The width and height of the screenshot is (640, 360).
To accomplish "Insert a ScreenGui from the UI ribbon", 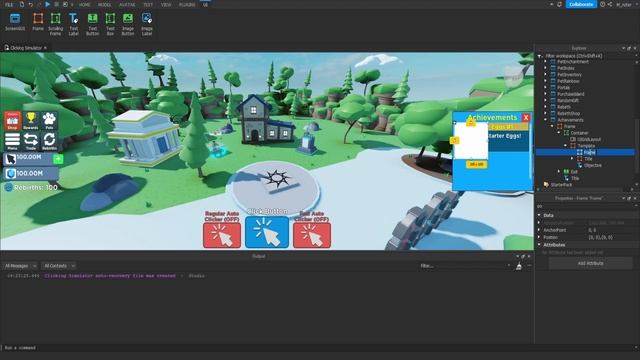I will [x=15, y=23].
